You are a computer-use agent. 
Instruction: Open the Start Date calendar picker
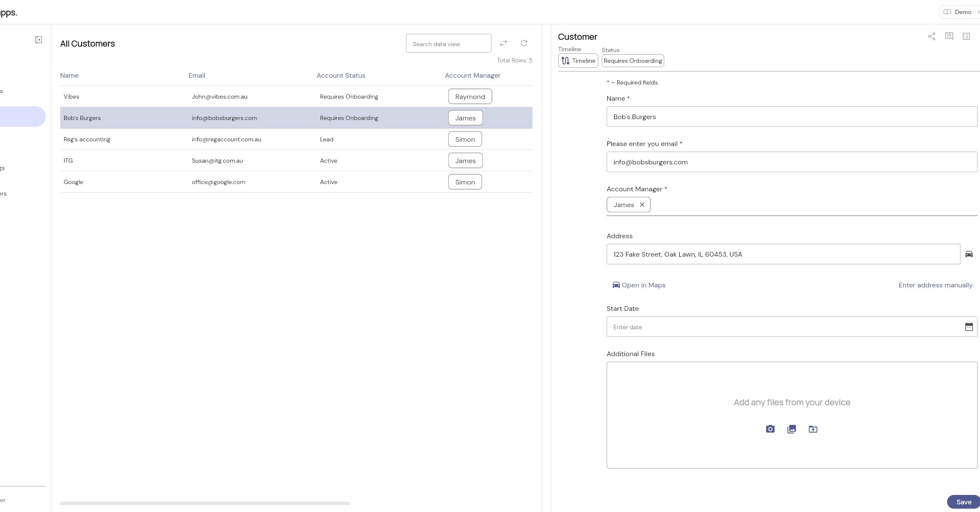click(x=969, y=327)
